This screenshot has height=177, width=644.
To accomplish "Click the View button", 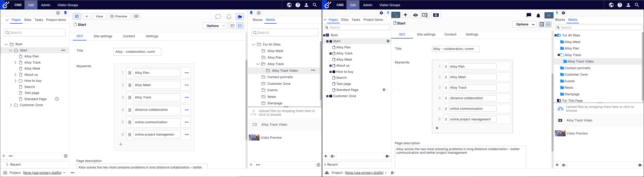I will pos(99,16).
